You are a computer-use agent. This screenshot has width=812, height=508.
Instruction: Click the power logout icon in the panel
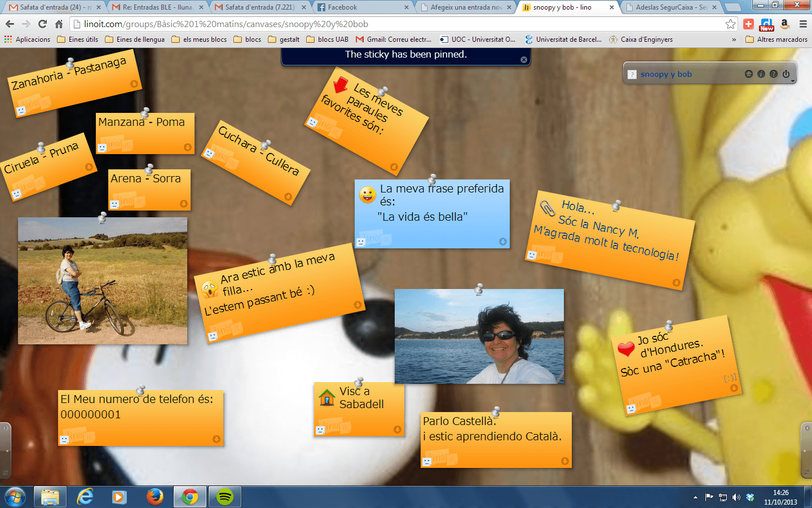pyautogui.click(x=786, y=74)
